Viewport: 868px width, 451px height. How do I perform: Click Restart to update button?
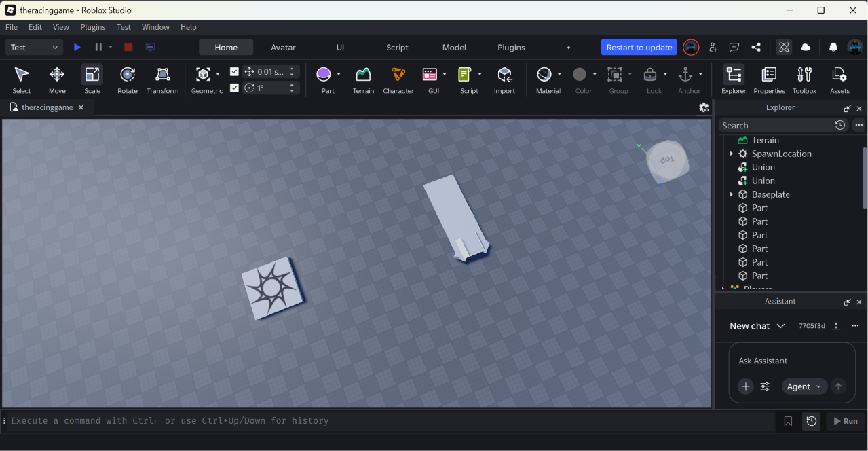639,48
